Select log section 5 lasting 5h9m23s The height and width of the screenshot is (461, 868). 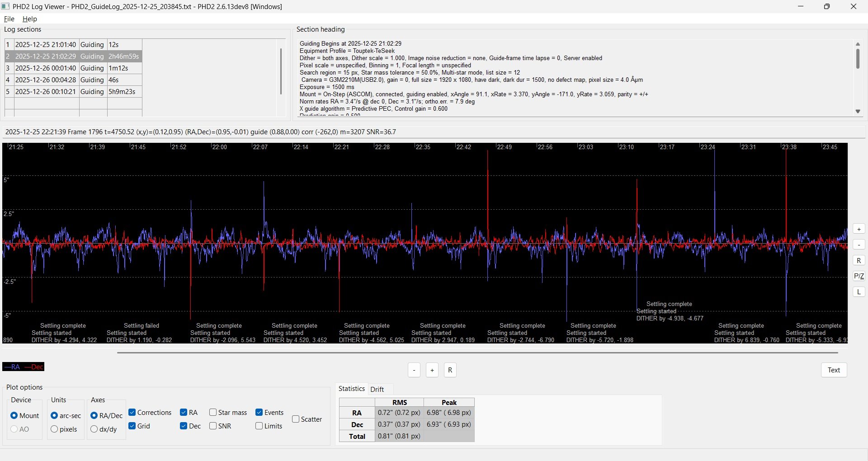point(73,91)
